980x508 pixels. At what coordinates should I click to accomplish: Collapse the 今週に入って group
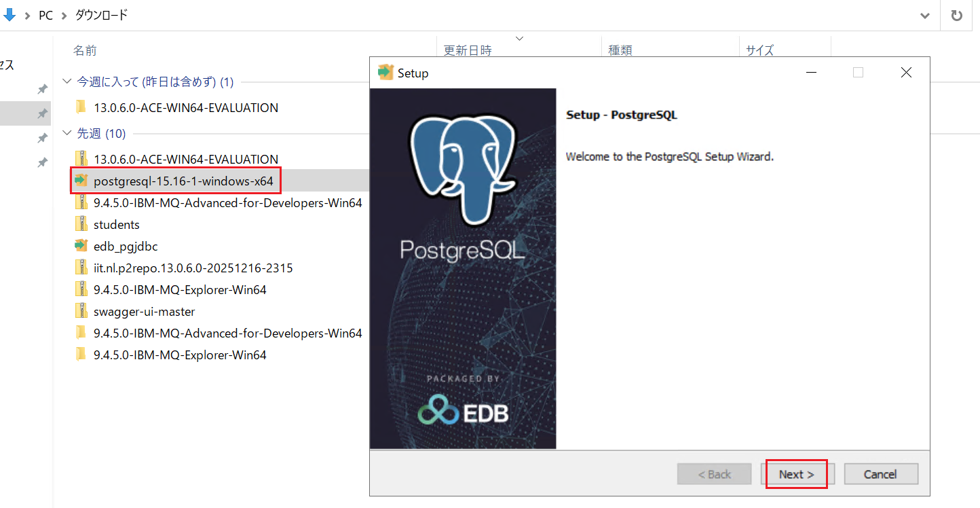[x=67, y=81]
